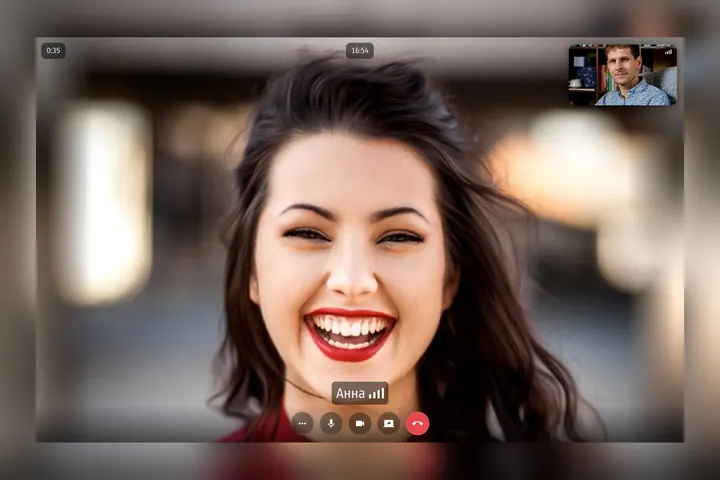Click the self-view video thumbnail
Viewport: 720px width, 480px height.
pos(623,75)
